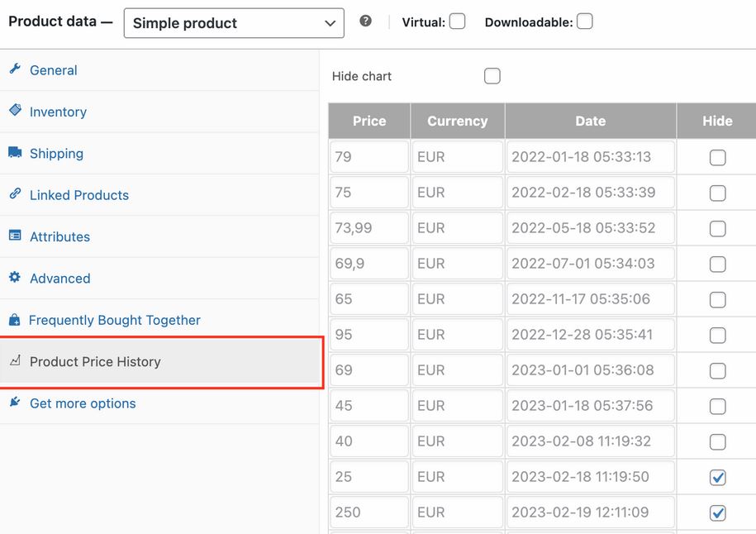The height and width of the screenshot is (534, 756).
Task: Follow the Get more options link
Action: (83, 403)
